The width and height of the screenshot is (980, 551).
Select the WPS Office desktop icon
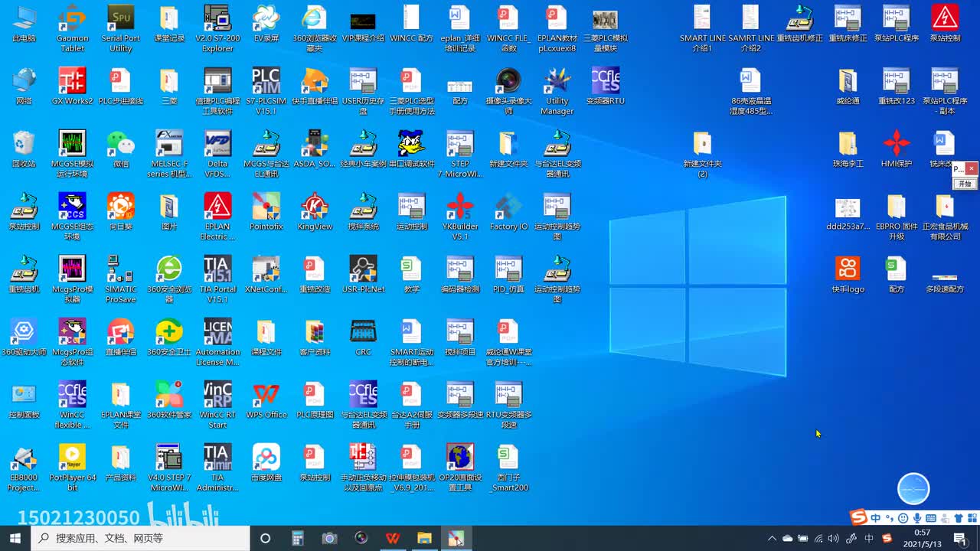pyautogui.click(x=266, y=395)
